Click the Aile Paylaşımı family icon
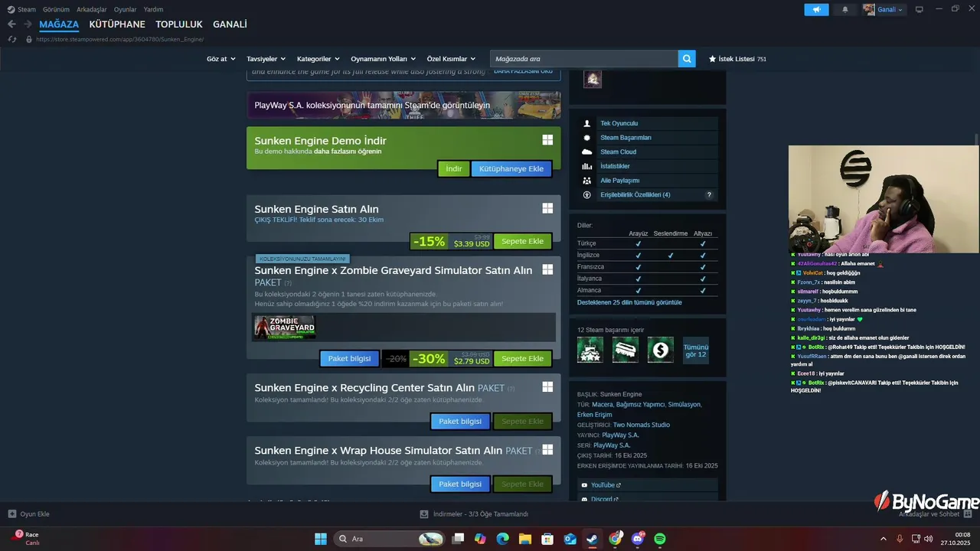This screenshot has width=980, height=551. [587, 181]
